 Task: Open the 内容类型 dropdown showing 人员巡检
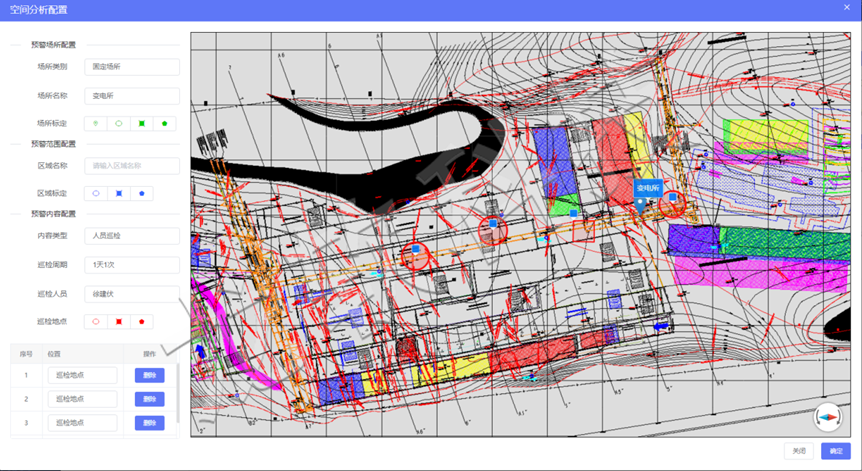132,237
